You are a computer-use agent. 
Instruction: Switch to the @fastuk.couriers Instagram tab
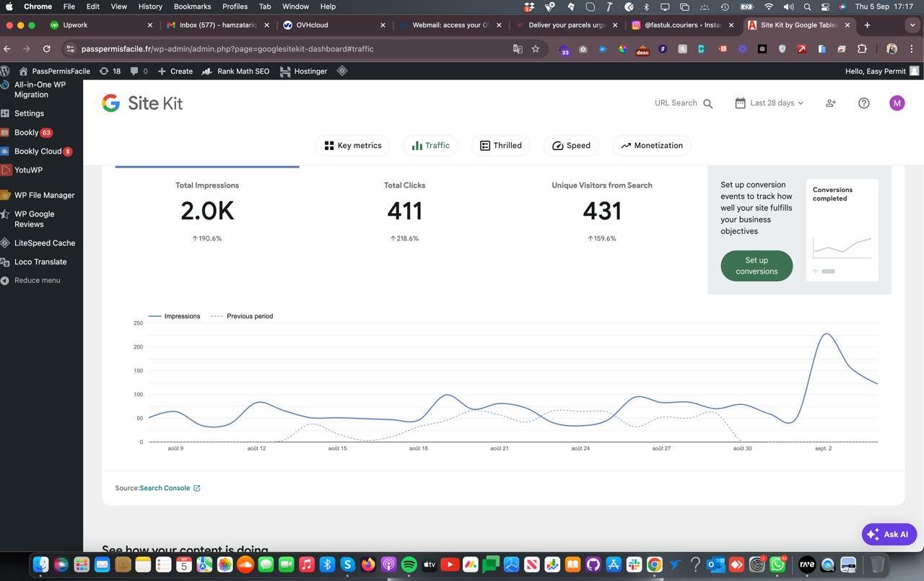click(683, 25)
